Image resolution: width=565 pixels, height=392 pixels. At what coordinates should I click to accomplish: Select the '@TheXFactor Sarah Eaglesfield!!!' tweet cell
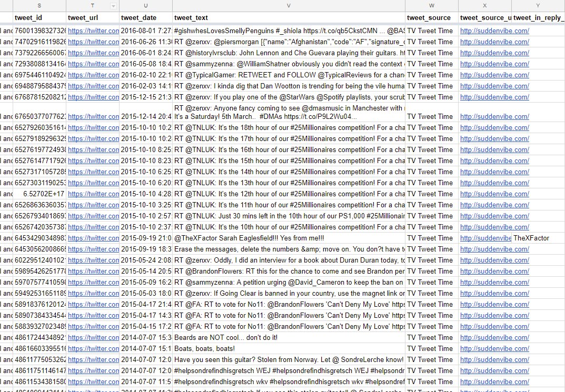[x=289, y=238]
